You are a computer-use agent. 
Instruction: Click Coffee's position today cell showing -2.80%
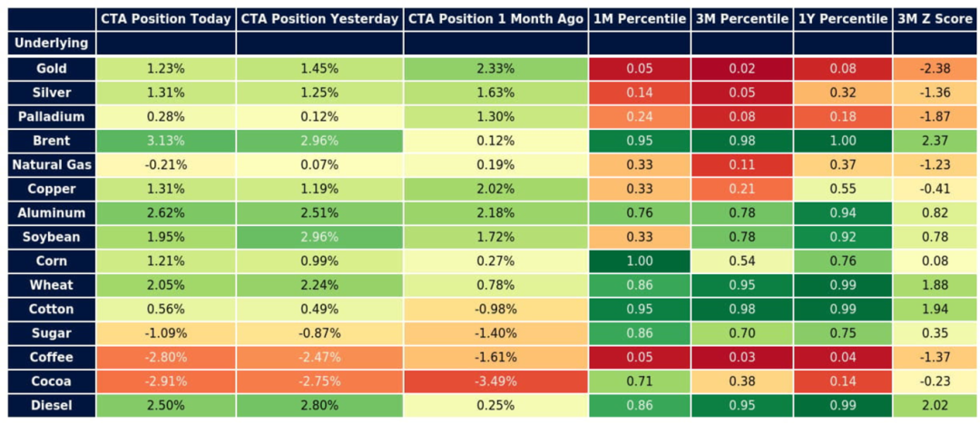coord(165,357)
